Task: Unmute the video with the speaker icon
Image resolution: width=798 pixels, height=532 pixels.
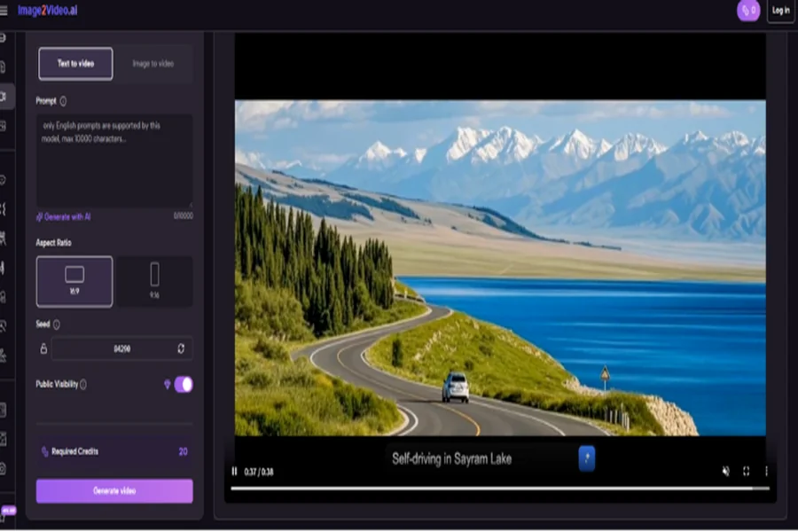Action: 725,472
